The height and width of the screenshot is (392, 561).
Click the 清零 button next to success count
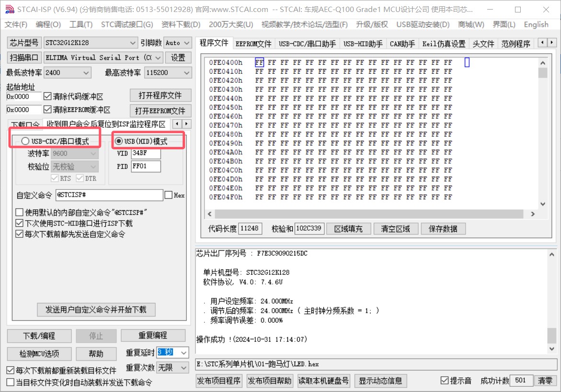[545, 381]
